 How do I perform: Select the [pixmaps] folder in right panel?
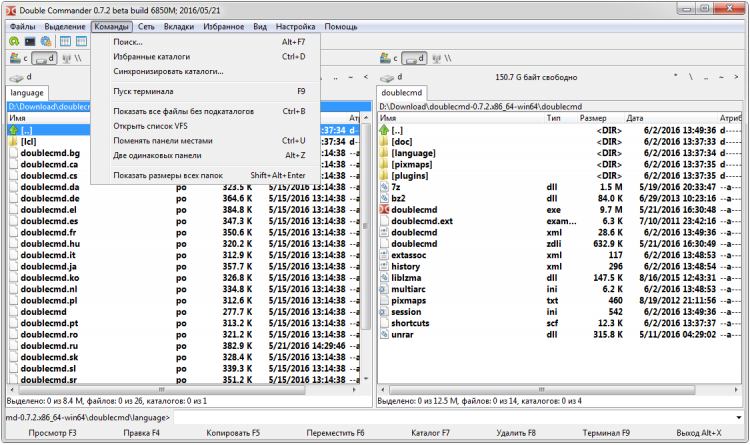tap(560, 165)
